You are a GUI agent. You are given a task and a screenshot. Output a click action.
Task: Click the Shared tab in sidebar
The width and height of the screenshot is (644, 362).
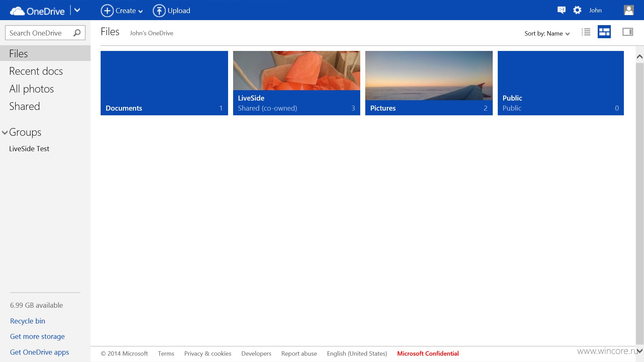tap(25, 106)
